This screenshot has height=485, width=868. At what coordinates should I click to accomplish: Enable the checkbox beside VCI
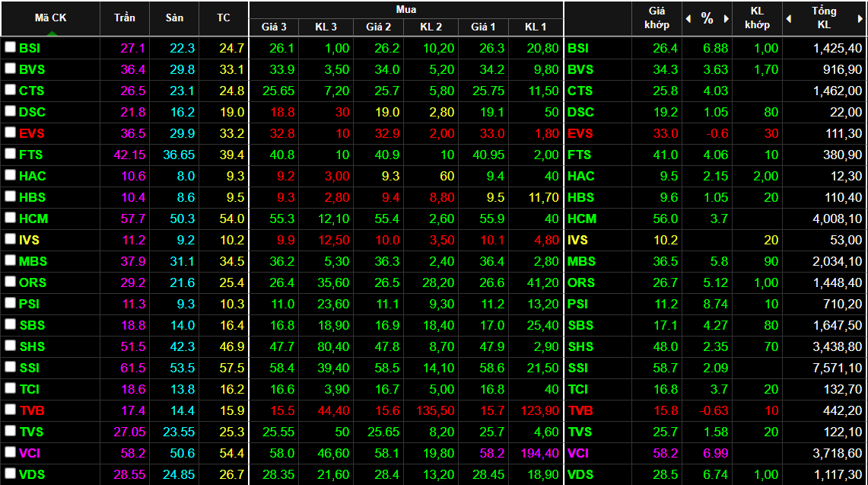[10, 452]
